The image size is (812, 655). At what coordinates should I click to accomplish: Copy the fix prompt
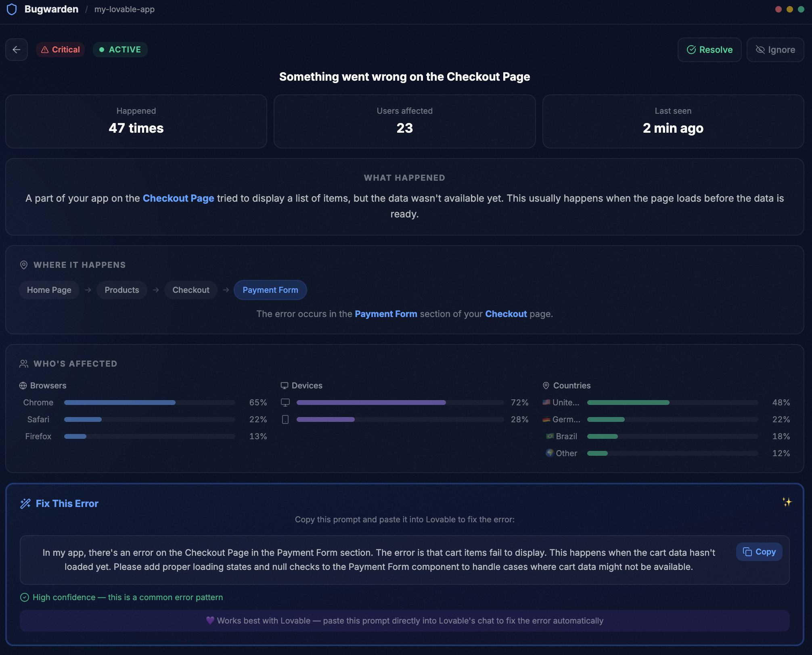(x=759, y=552)
